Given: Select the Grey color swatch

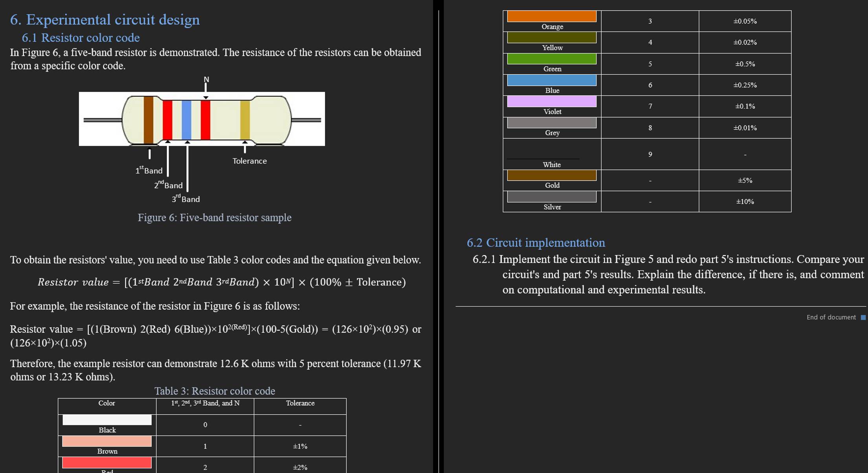Looking at the screenshot, I should tap(552, 122).
